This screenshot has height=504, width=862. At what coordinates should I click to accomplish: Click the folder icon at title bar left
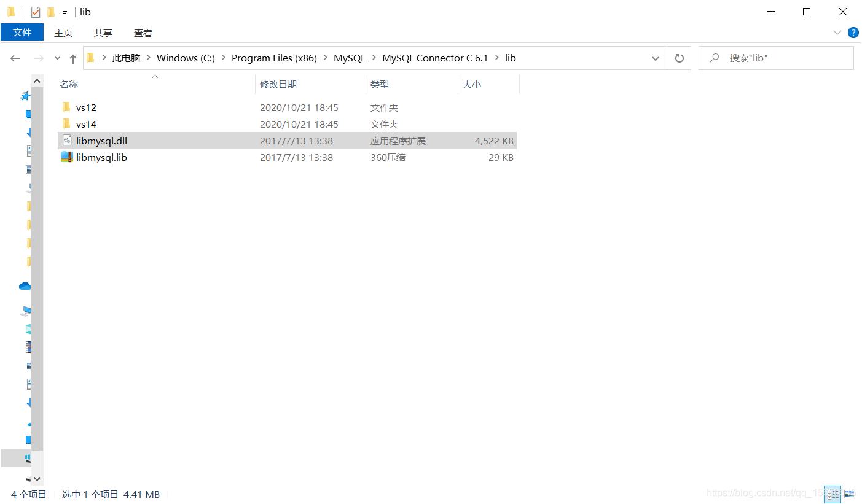[x=11, y=12]
